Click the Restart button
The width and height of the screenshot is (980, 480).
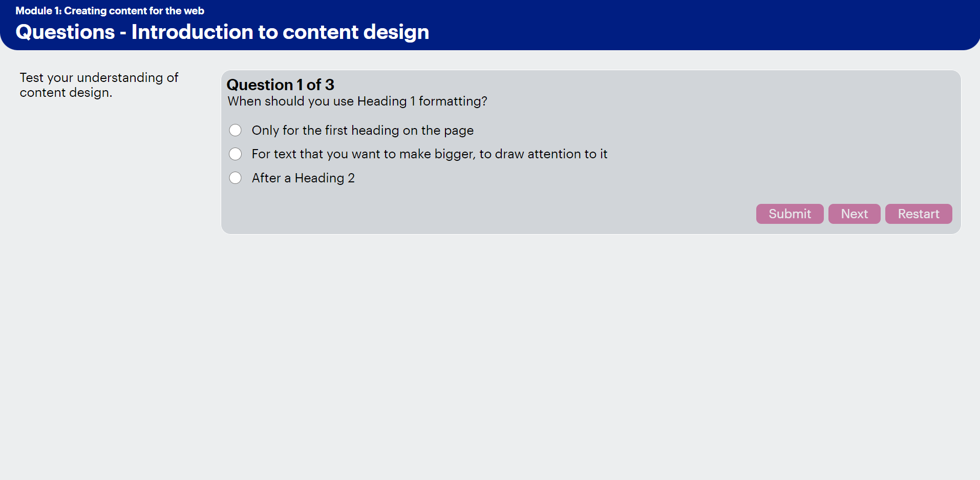click(918, 214)
